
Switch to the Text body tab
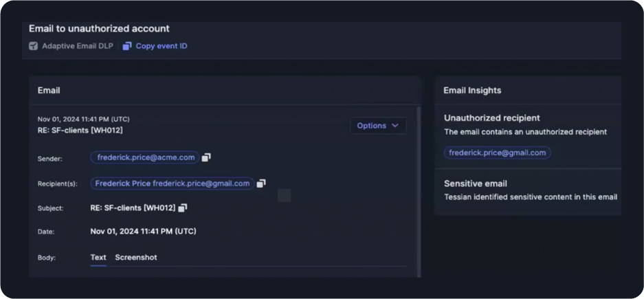point(98,258)
